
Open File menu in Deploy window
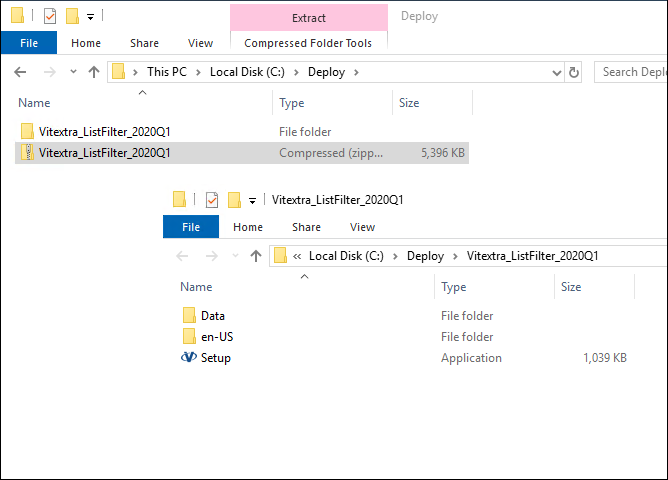click(29, 43)
